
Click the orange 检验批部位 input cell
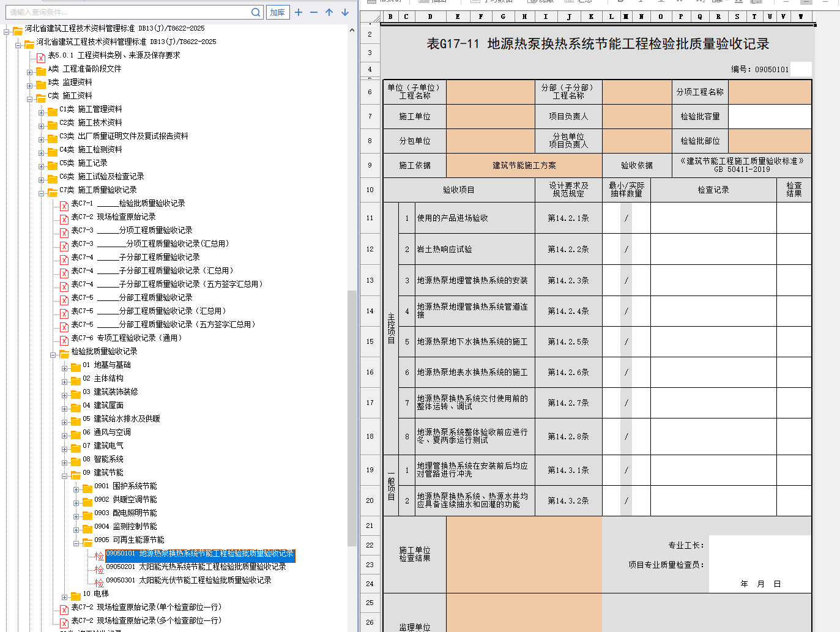(770, 141)
